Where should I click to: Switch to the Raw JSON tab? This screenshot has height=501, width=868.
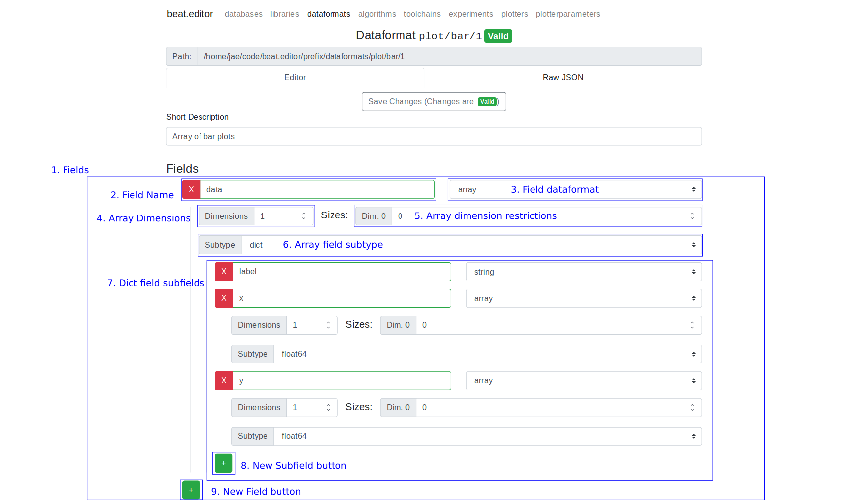(x=563, y=78)
